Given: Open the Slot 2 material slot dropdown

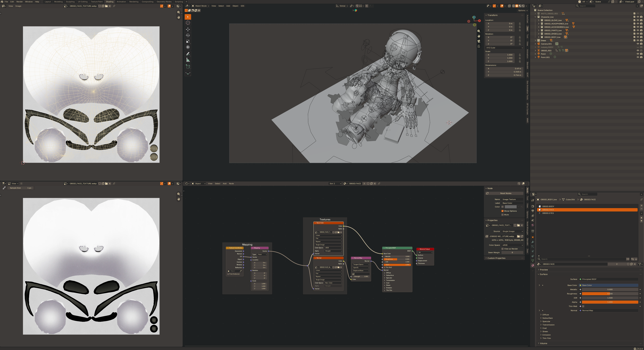Looking at the screenshot, I should pyautogui.click(x=335, y=184).
